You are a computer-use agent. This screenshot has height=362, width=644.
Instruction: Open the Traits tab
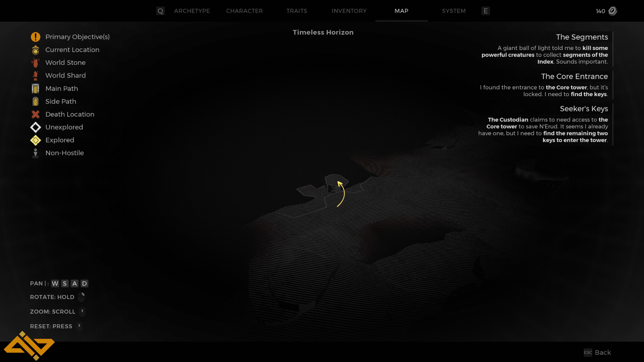point(297,11)
